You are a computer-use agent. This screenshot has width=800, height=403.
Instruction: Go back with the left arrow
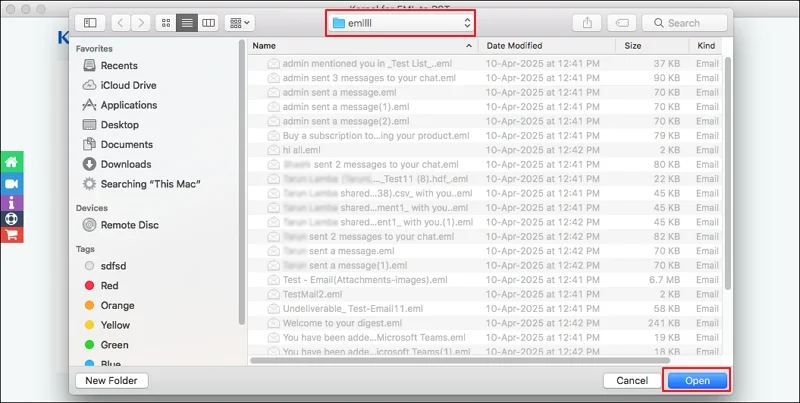(121, 22)
